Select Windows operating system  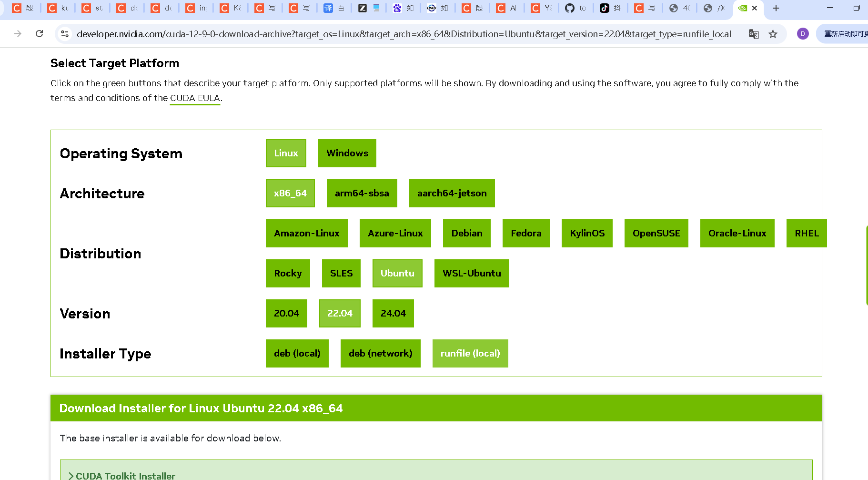click(347, 153)
